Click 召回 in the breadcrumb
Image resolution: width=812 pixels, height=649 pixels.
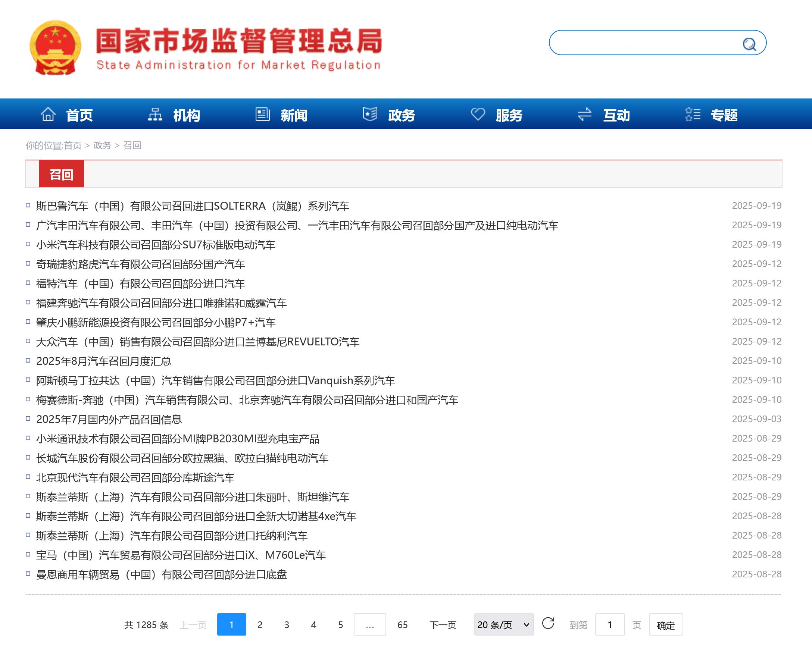132,145
